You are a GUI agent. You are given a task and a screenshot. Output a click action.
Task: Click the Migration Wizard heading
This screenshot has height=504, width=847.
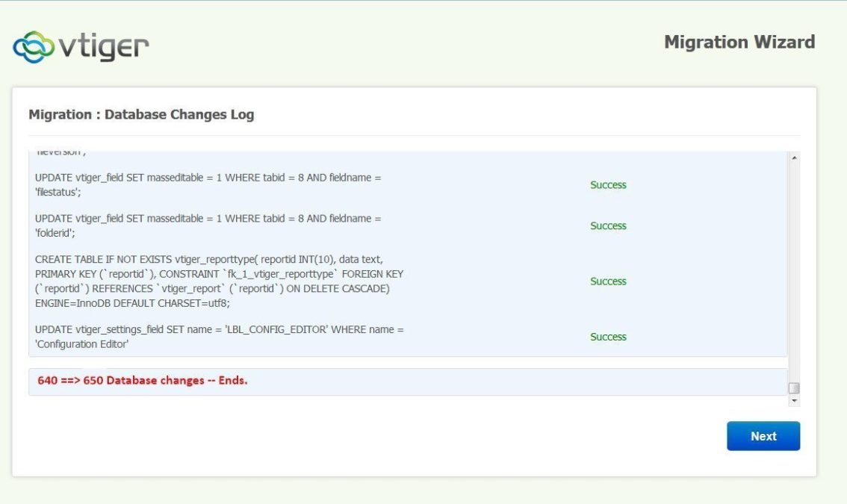739,43
